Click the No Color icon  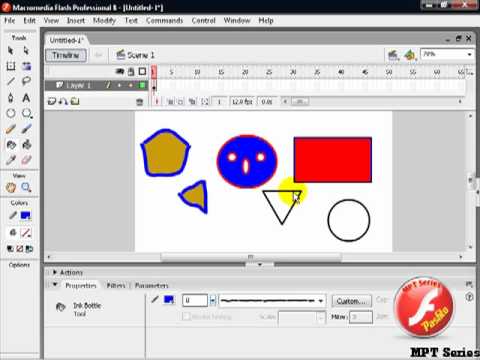[x=20, y=249]
